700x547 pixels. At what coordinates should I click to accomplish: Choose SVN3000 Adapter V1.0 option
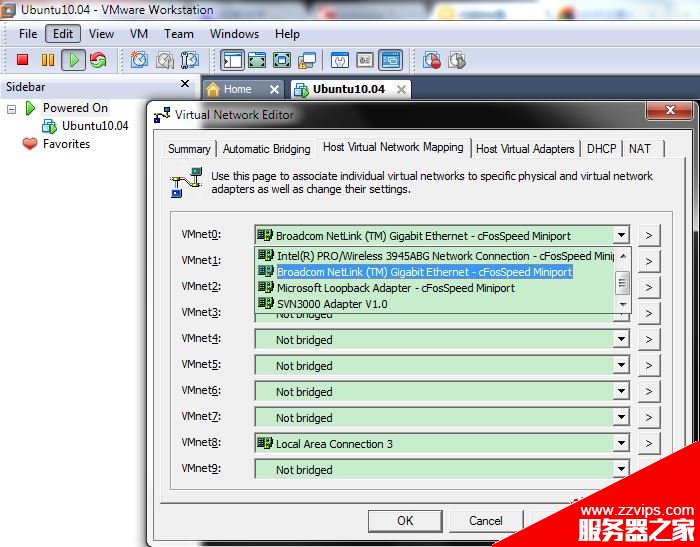click(435, 304)
